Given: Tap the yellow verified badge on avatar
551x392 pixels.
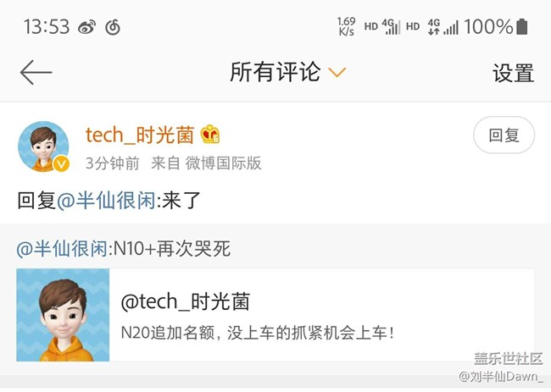Looking at the screenshot, I should [61, 164].
